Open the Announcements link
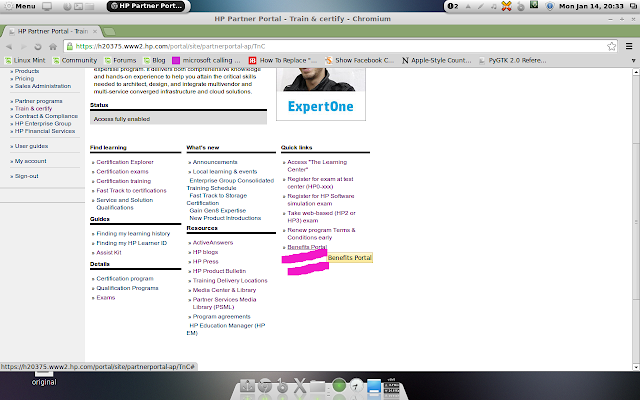The image size is (640, 400). [215, 162]
